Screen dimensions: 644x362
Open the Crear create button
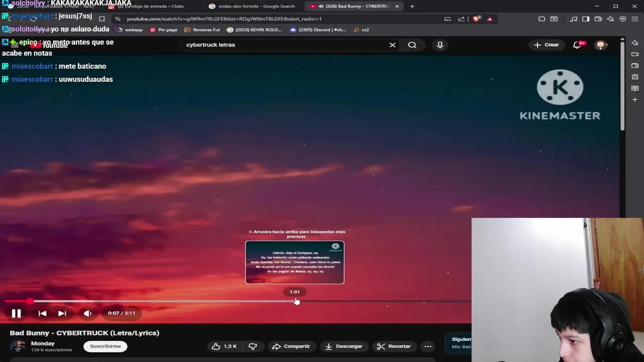tap(546, 45)
